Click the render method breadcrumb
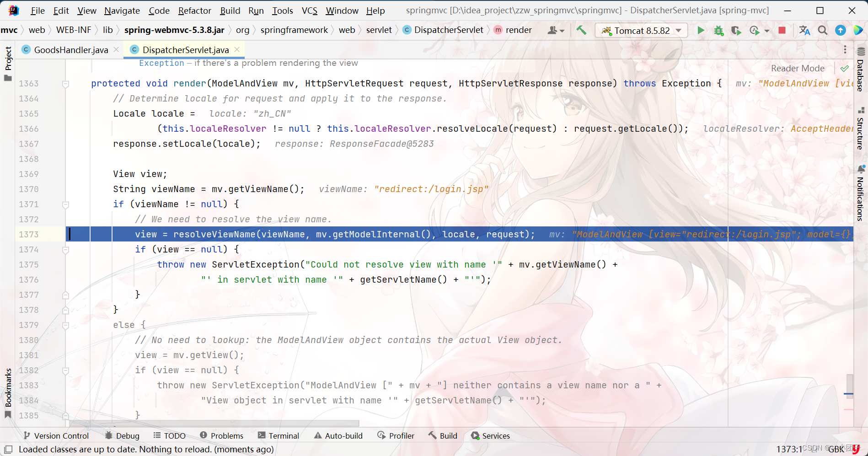868x456 pixels. point(513,30)
